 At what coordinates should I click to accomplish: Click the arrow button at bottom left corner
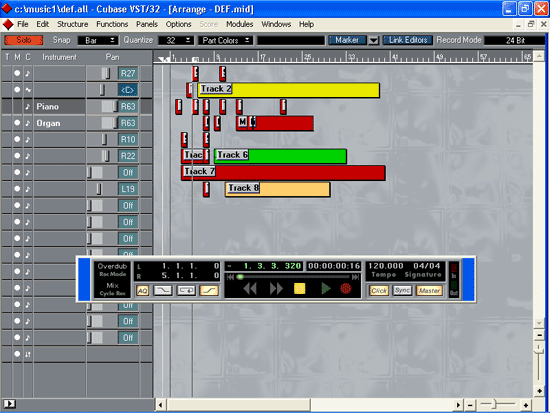coord(9,404)
